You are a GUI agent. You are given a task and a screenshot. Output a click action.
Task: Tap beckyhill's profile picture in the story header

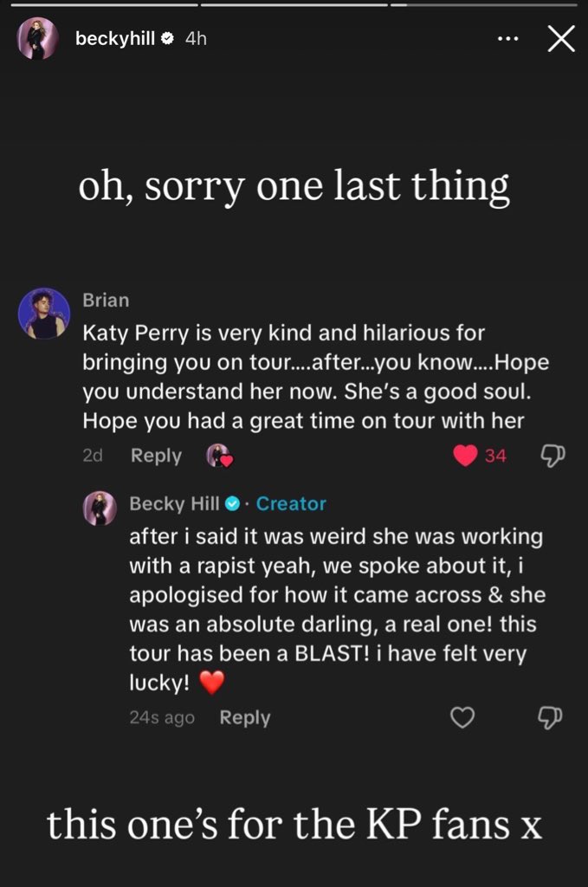[38, 39]
